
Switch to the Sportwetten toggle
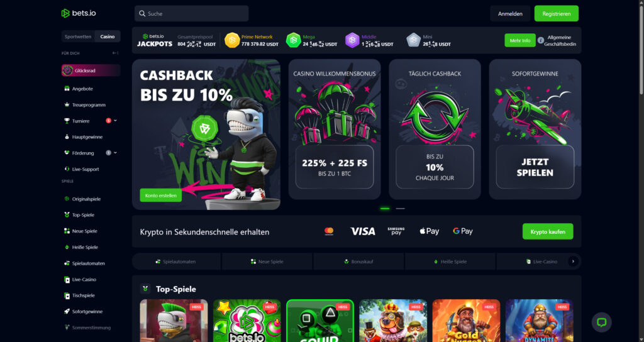[x=78, y=36]
